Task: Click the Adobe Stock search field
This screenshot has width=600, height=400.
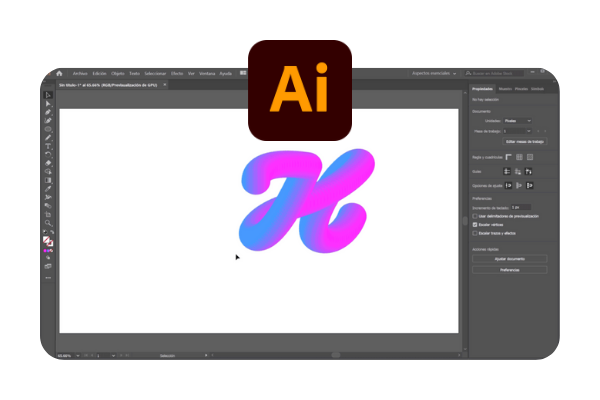Action: 494,73
